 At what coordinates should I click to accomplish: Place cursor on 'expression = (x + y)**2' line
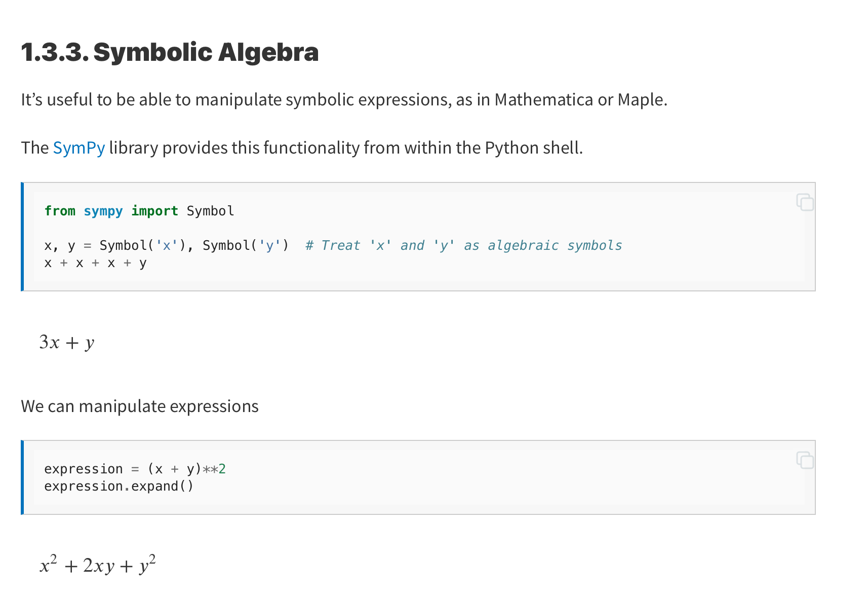[135, 469]
